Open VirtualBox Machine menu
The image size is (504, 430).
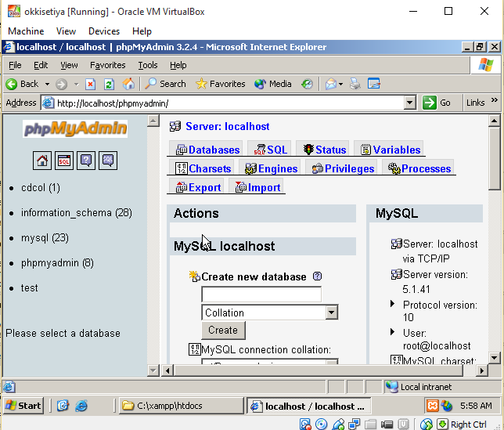coord(26,31)
